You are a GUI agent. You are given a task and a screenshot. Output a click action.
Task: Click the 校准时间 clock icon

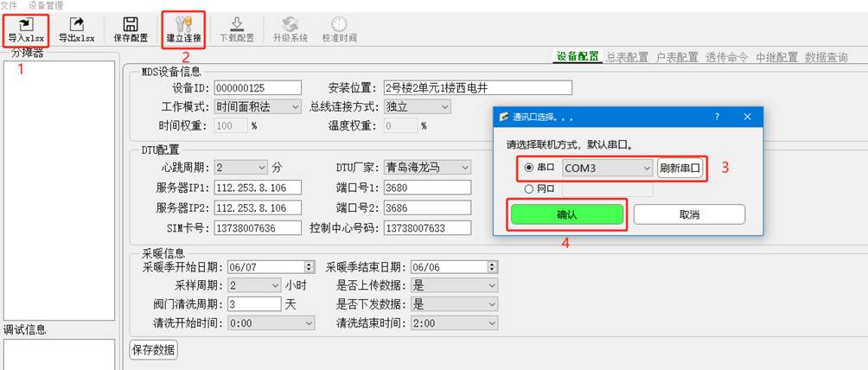[339, 23]
